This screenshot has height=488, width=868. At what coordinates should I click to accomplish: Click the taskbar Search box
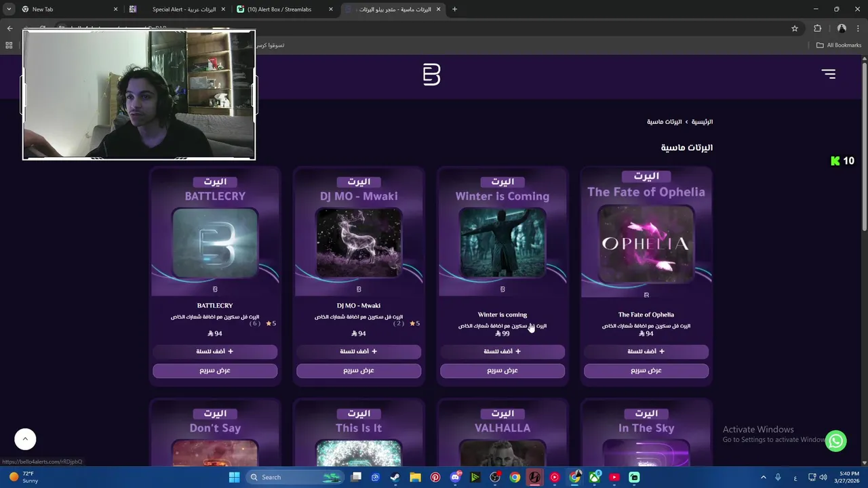296,477
